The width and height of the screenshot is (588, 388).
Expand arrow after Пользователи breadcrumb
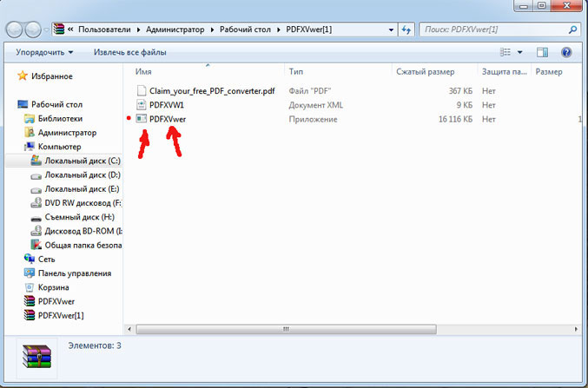point(138,30)
